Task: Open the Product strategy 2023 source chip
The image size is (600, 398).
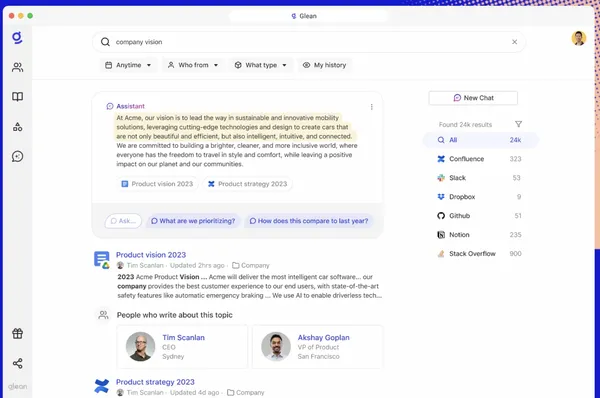Action: tap(248, 184)
